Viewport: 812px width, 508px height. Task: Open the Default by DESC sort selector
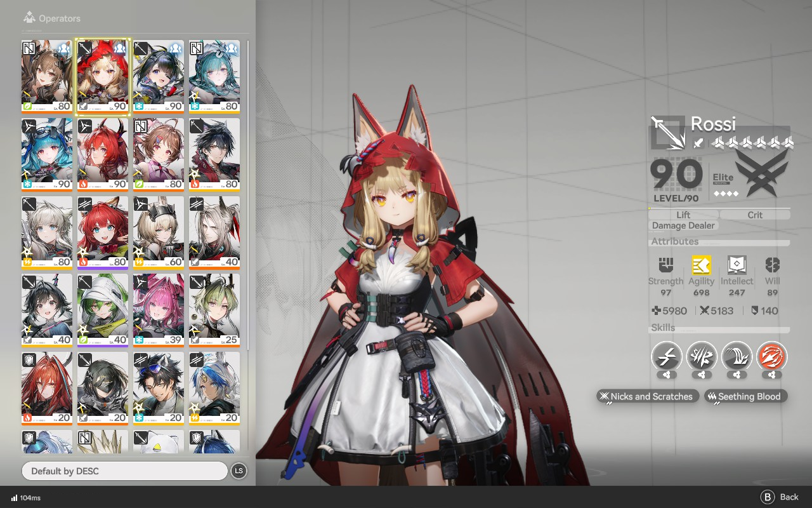[x=124, y=471]
